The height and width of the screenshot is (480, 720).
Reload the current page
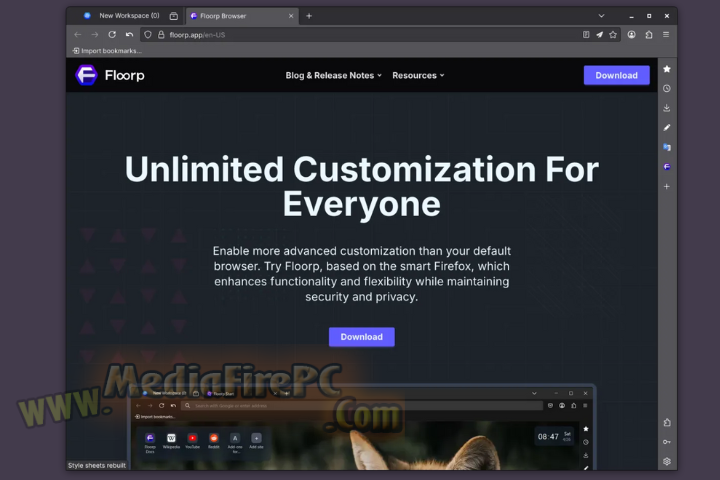point(112,34)
